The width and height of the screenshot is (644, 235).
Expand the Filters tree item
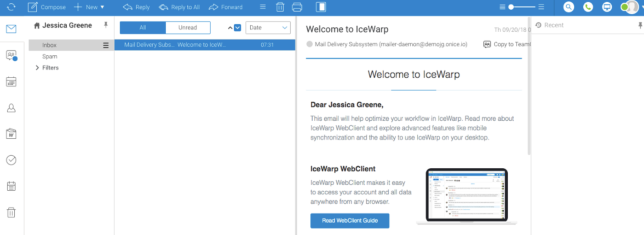37,68
